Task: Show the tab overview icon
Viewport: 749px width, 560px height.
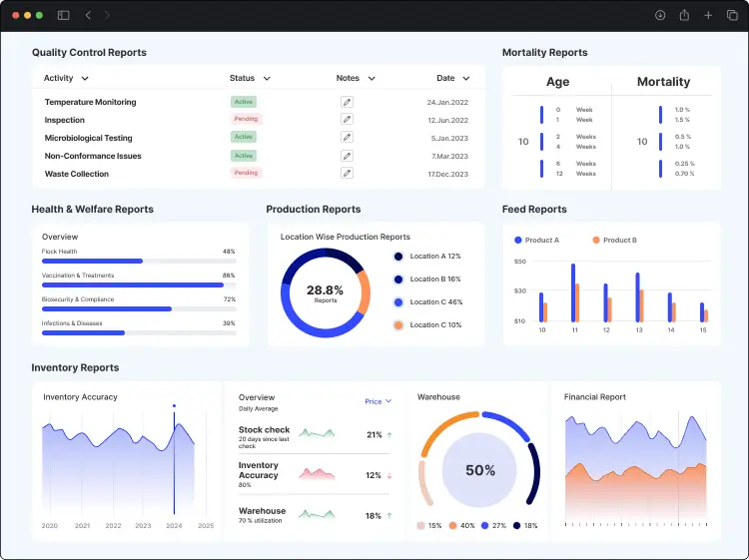Action: click(x=732, y=15)
